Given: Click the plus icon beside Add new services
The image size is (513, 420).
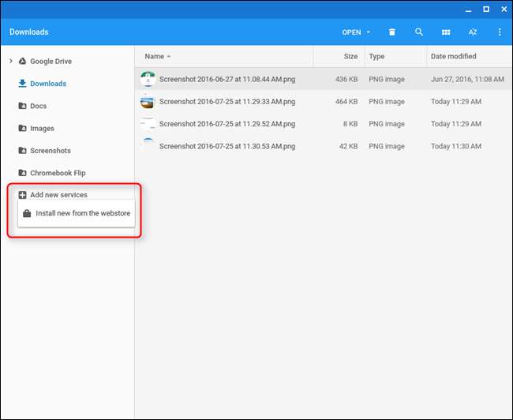Looking at the screenshot, I should [x=22, y=195].
